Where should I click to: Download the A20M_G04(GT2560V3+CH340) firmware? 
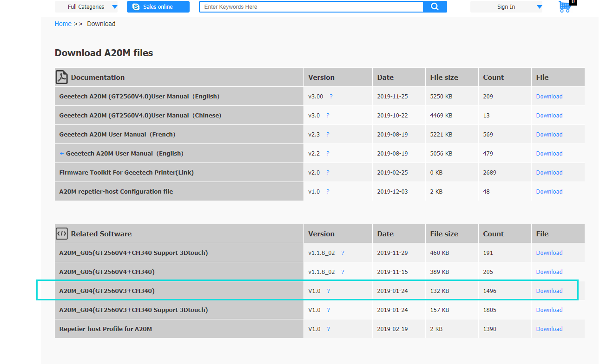pos(549,291)
